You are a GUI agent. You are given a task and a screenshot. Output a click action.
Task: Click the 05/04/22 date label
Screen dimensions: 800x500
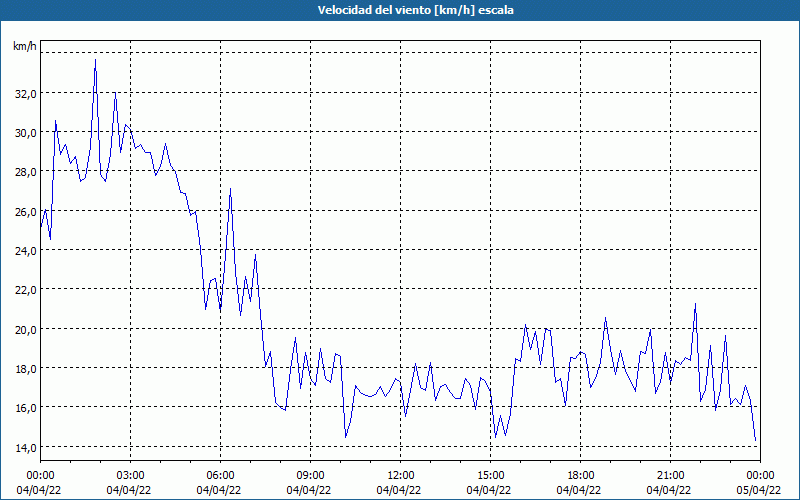758,490
